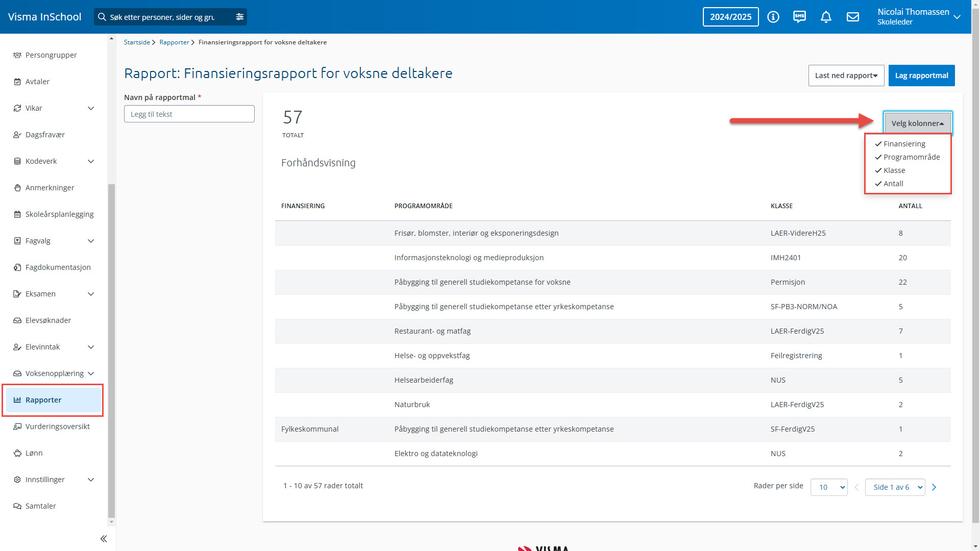
Task: Open Skoleårsplanlegging in the sidebar
Action: tap(59, 214)
